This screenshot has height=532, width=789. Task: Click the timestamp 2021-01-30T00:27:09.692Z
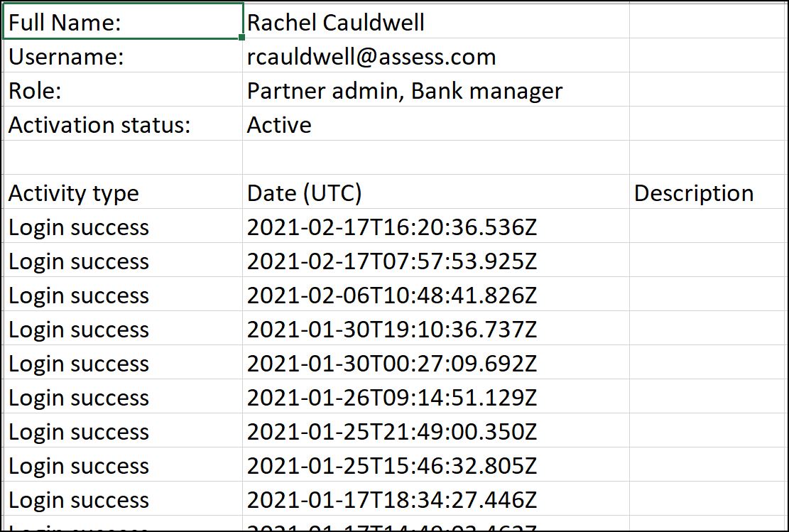coord(391,364)
